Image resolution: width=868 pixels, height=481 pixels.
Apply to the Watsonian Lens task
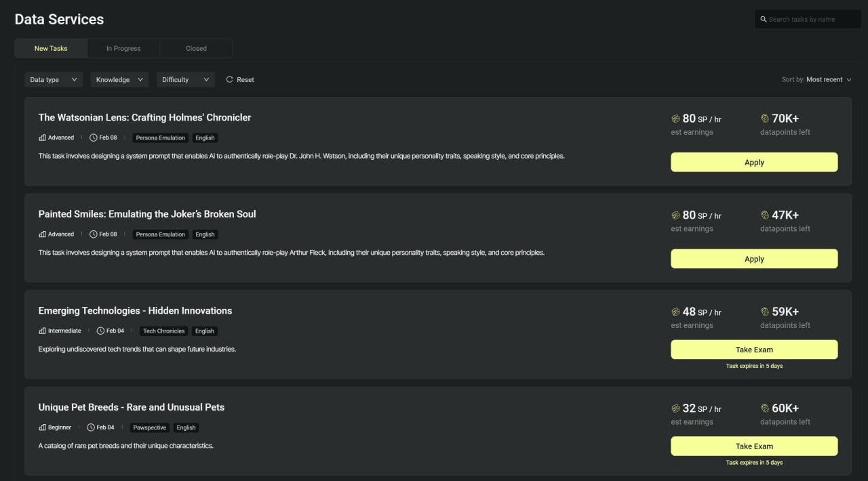click(754, 162)
